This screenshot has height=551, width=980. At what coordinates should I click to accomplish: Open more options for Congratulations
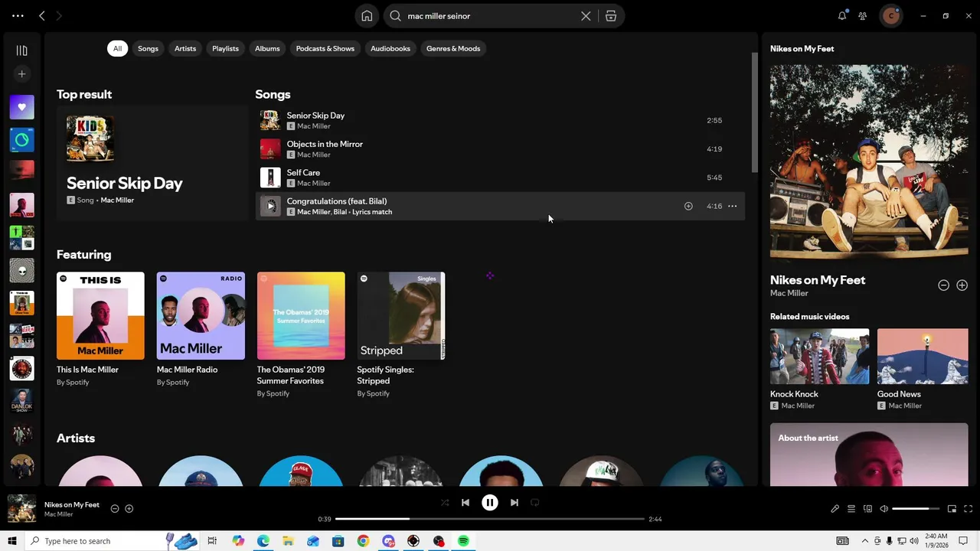(733, 206)
